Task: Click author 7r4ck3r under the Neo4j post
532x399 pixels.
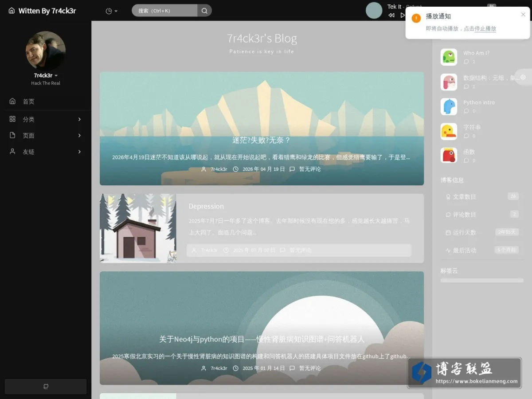Action: click(219, 368)
